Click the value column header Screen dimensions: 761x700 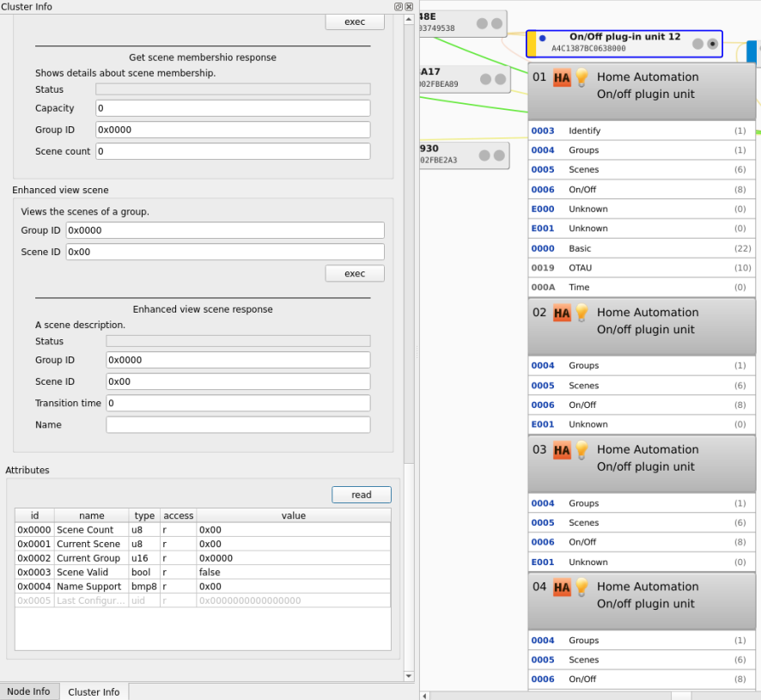coord(294,515)
